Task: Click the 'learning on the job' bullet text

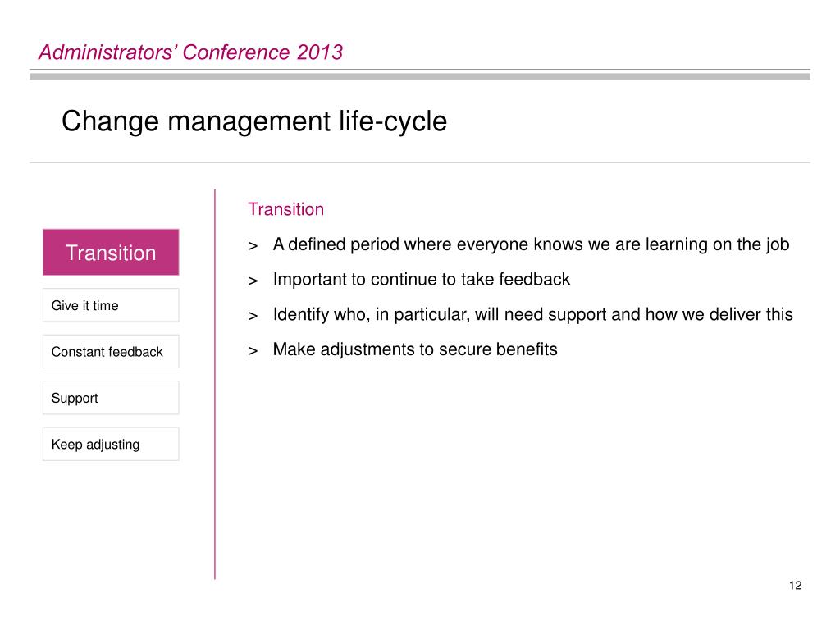Action: [x=531, y=244]
